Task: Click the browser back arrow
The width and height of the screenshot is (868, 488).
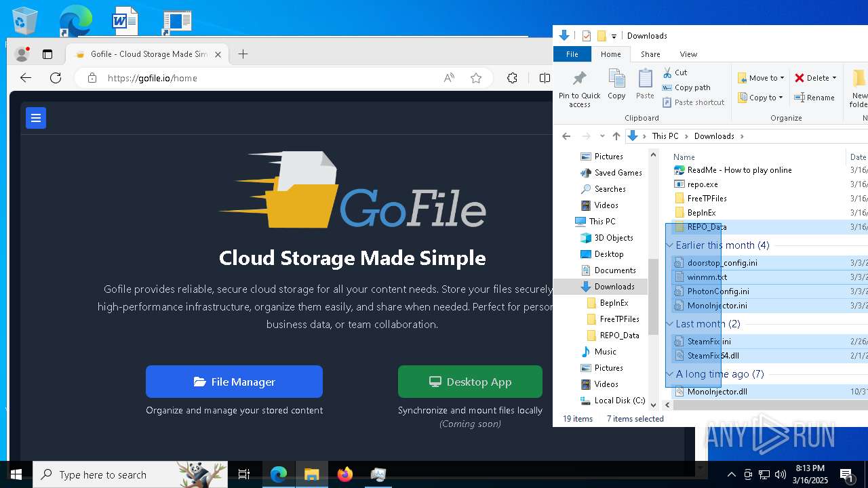Action: (26, 78)
